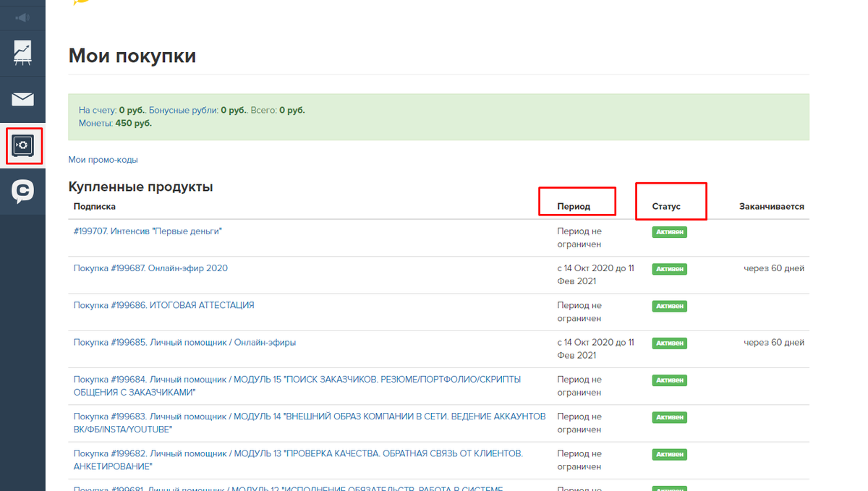
Task: Open purchase #199686 ИТОГОВАЯ АТТЕСТАЦИЯ
Action: (163, 305)
